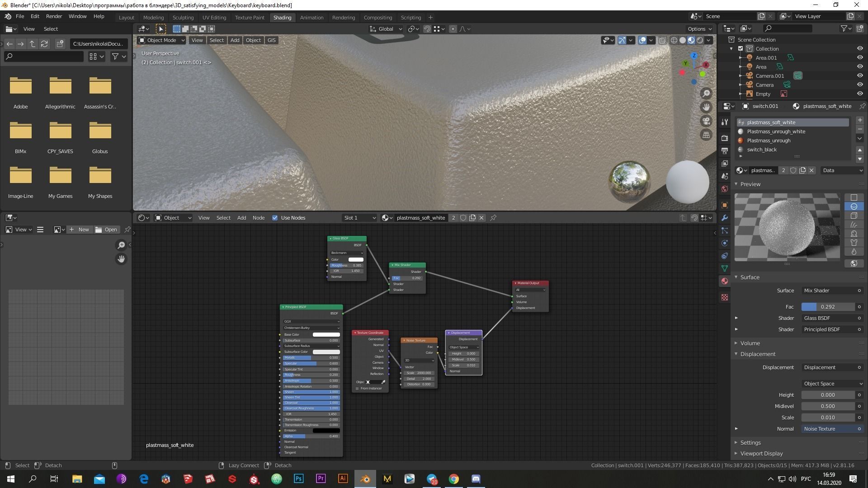Open Blender from Windows taskbar

pyautogui.click(x=365, y=479)
